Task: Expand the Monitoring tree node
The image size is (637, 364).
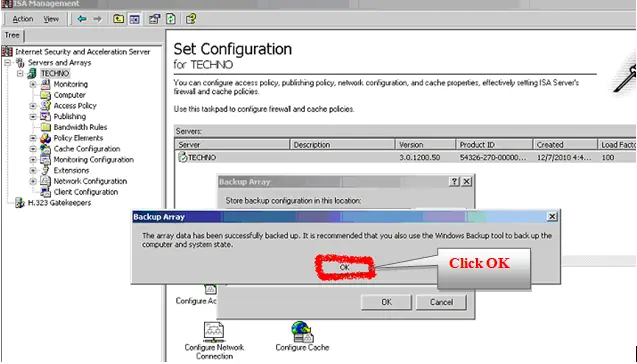Action: coord(33,84)
